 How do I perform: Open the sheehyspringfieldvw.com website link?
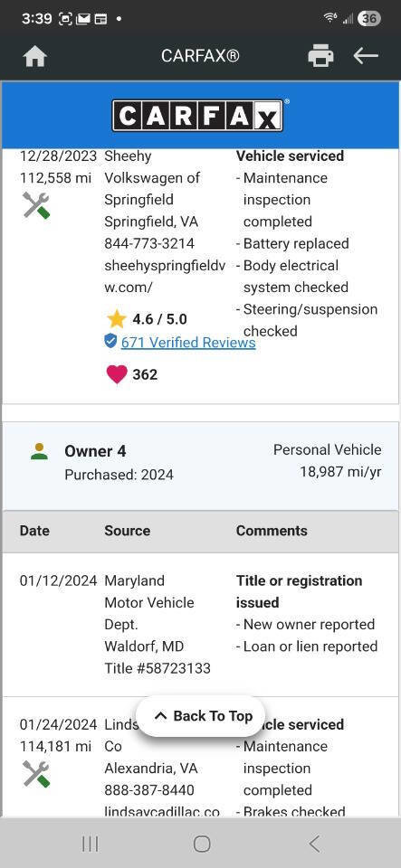(x=165, y=277)
